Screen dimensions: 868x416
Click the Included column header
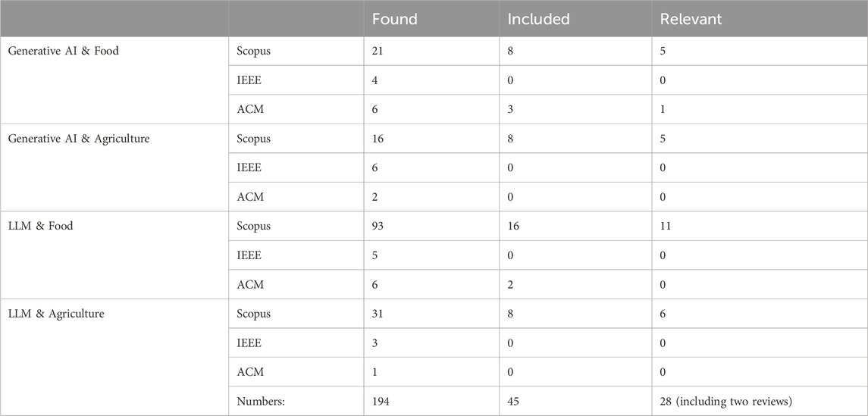tap(539, 18)
